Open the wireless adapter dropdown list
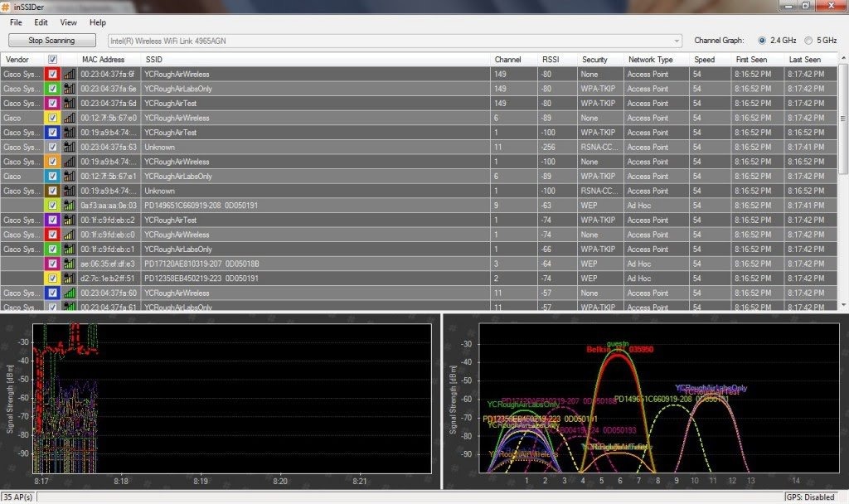The width and height of the screenshot is (849, 504). point(677,40)
